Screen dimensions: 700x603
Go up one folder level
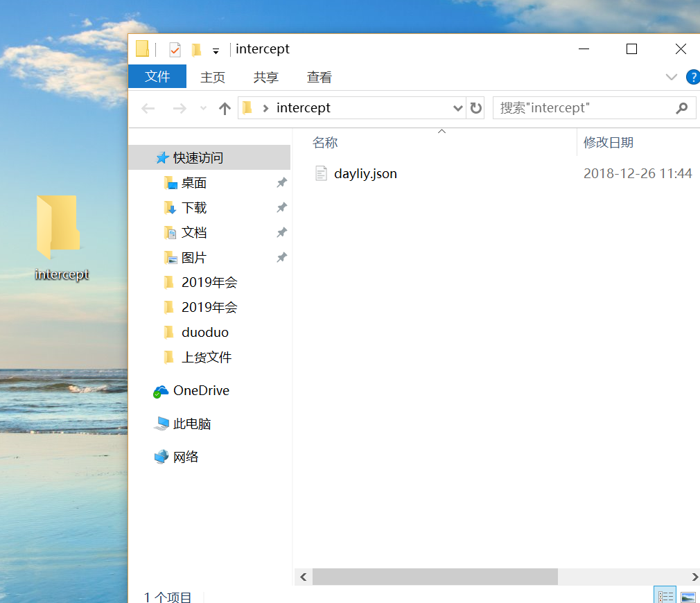click(x=225, y=108)
